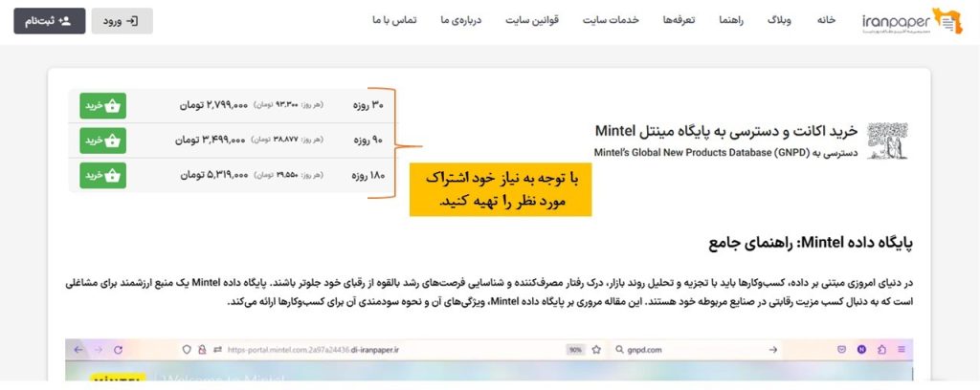Click the ثبت‌نام sign-up button

50,21
